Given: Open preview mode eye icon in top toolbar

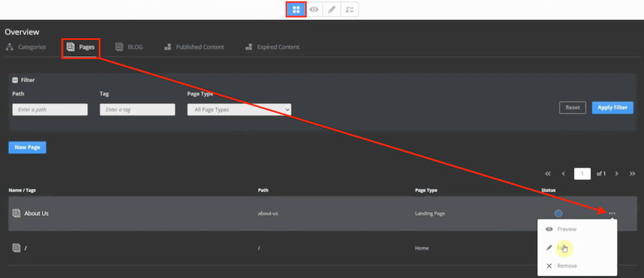Looking at the screenshot, I should pos(314,10).
